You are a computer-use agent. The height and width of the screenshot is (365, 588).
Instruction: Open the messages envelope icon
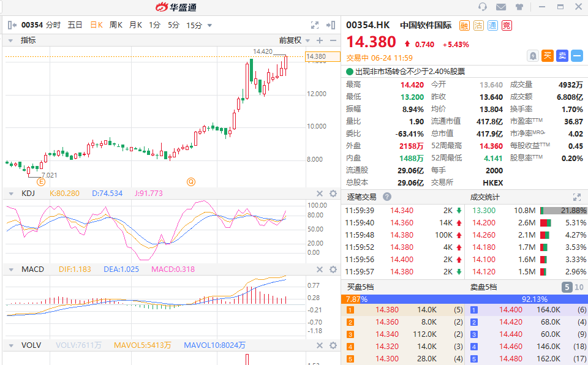pyautogui.click(x=501, y=7)
